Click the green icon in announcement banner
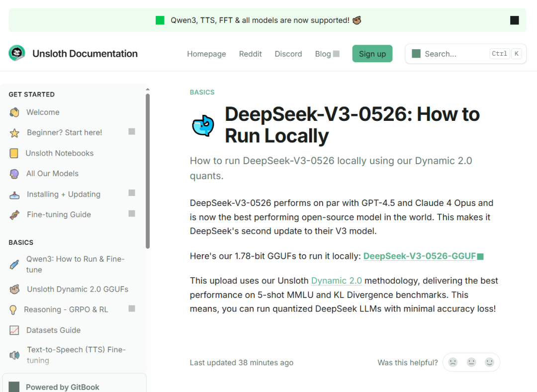 pyautogui.click(x=160, y=20)
